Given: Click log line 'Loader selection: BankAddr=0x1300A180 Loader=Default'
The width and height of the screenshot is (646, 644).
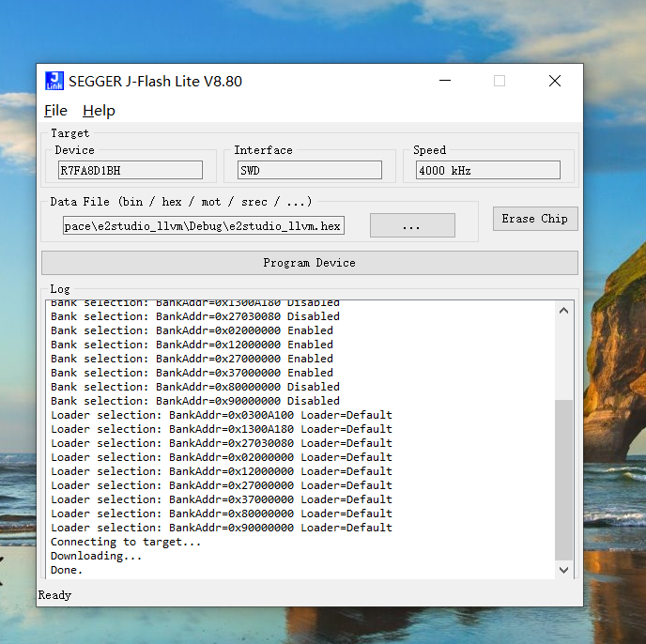Looking at the screenshot, I should (222, 429).
